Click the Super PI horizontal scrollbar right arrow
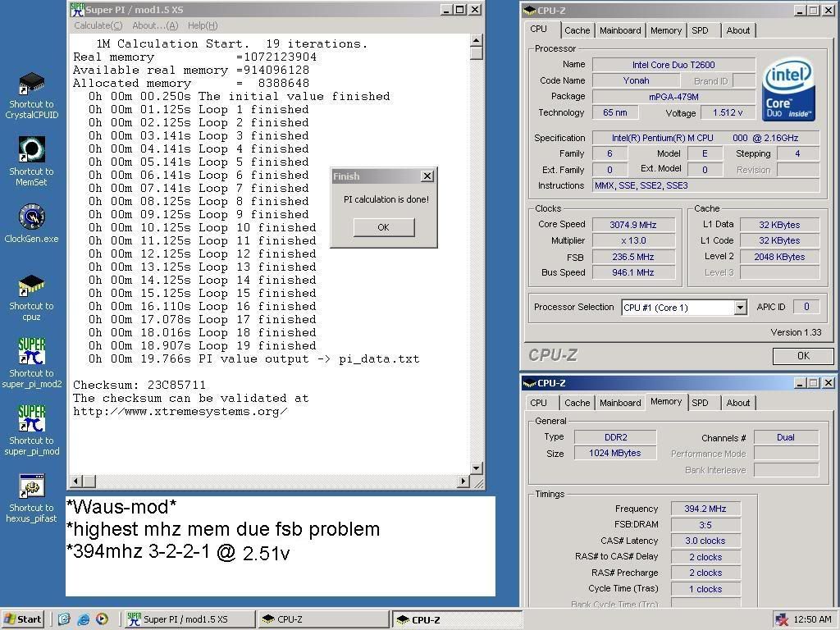The image size is (840, 630). (463, 481)
